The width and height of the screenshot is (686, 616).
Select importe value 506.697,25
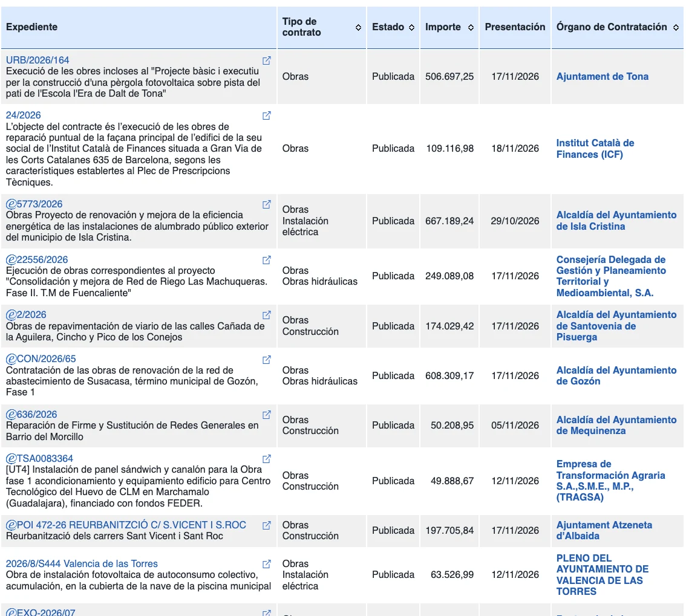449,77
